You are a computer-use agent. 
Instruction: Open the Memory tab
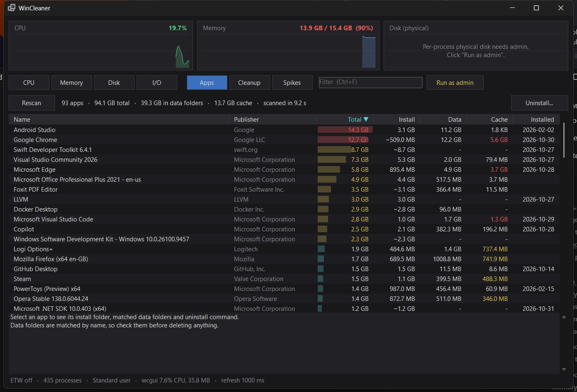coord(72,83)
